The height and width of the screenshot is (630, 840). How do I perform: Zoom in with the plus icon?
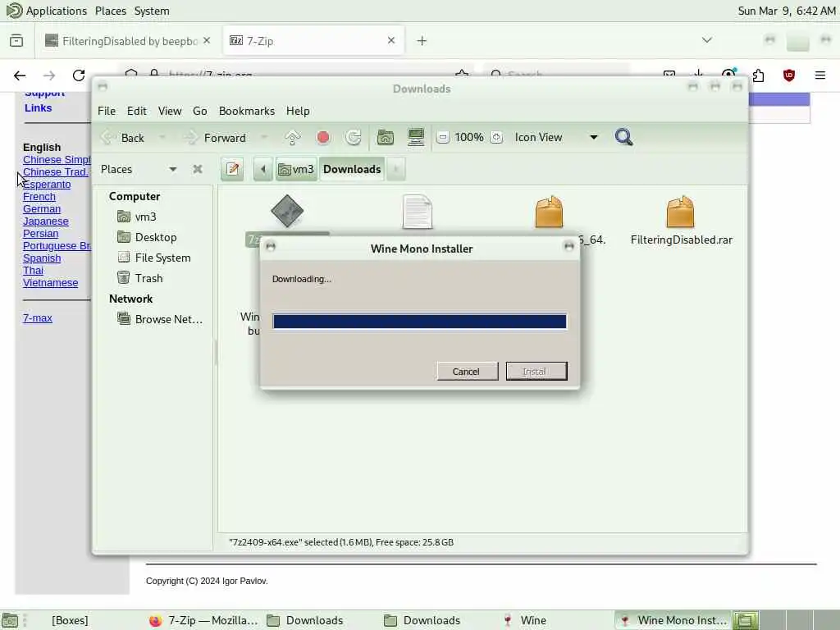pyautogui.click(x=496, y=138)
